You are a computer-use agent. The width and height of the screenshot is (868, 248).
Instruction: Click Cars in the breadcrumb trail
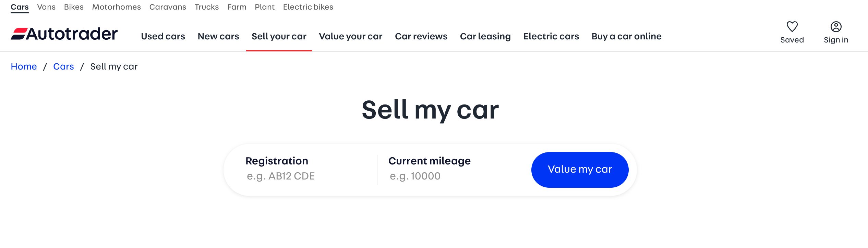[x=63, y=66]
